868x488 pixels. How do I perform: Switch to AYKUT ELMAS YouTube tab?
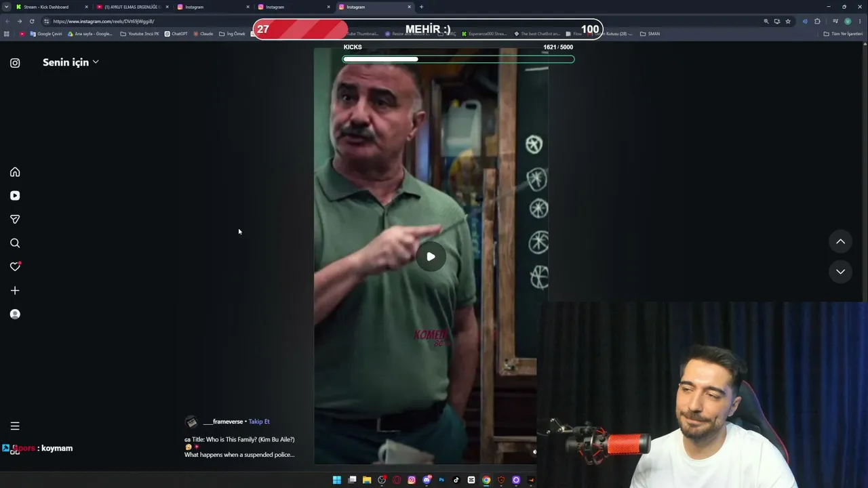point(132,7)
